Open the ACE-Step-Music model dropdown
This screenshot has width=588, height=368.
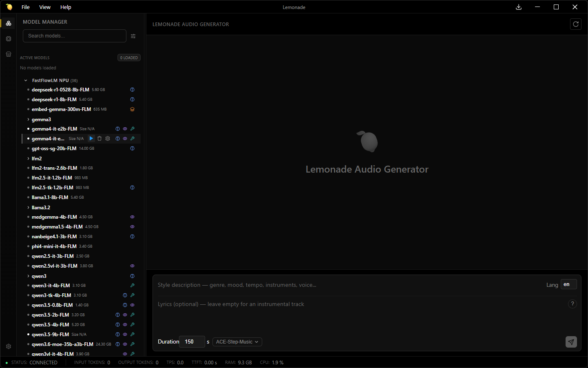237,342
